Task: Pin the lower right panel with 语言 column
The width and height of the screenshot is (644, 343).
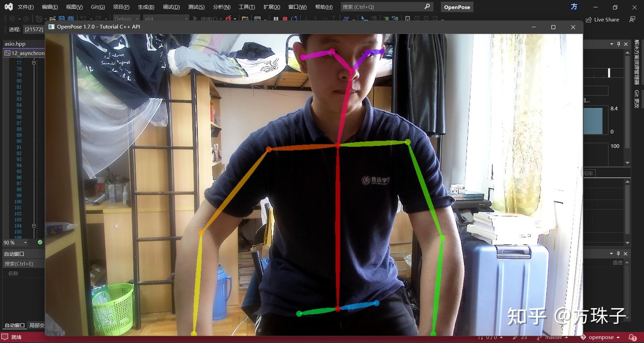Action: [x=619, y=254]
